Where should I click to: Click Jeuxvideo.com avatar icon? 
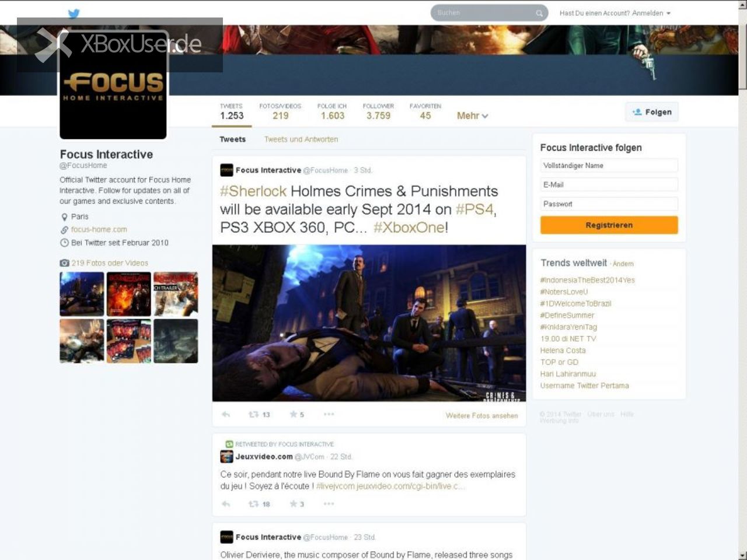[226, 457]
